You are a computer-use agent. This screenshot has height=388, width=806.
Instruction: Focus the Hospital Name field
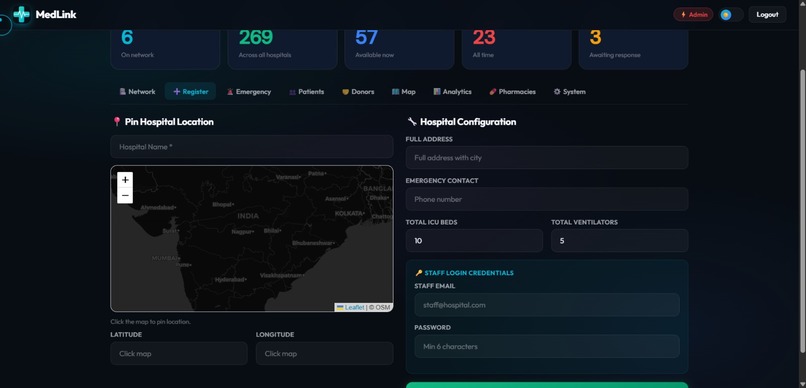pyautogui.click(x=252, y=146)
